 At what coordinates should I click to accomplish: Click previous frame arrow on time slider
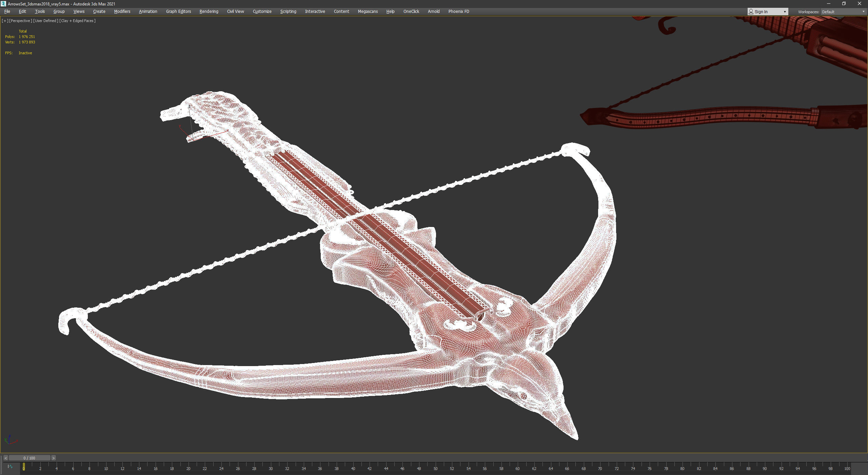pyautogui.click(x=5, y=458)
